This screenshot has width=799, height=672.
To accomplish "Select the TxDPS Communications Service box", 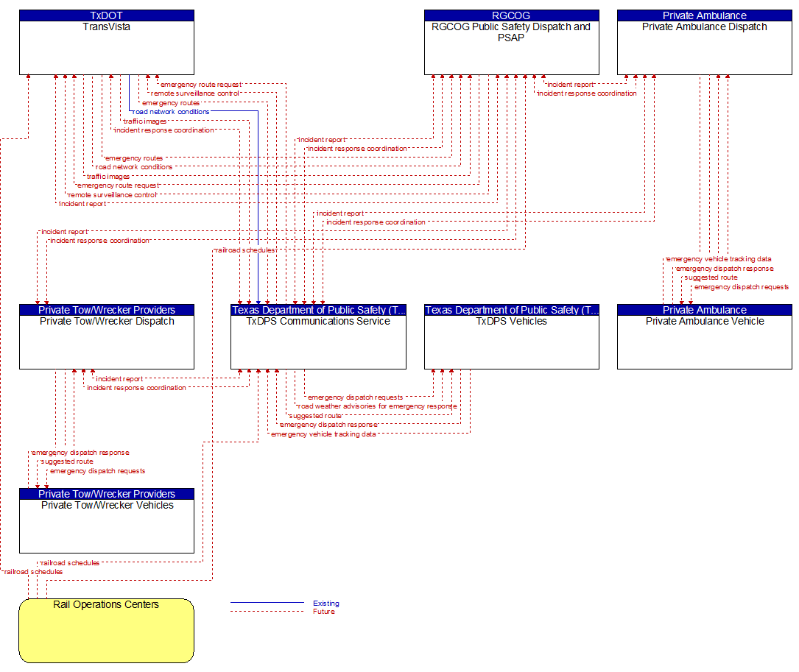I will pyautogui.click(x=318, y=337).
